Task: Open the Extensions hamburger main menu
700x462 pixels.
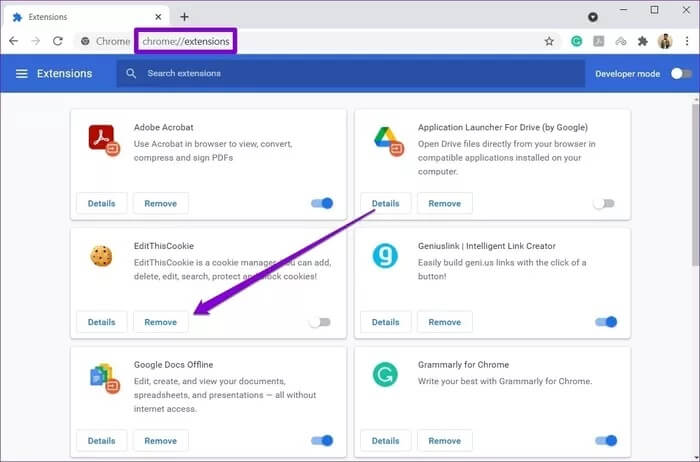Action: (21, 74)
